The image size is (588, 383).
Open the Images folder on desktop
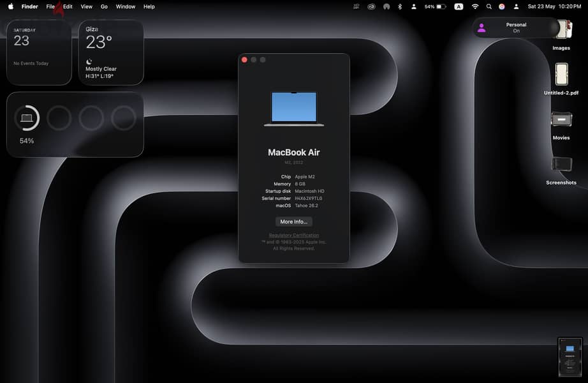tap(561, 35)
